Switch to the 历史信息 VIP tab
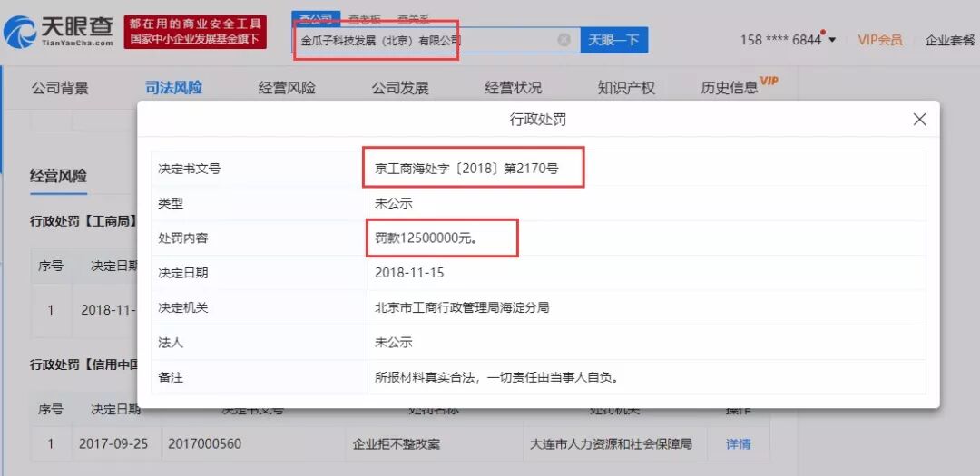The width and height of the screenshot is (980, 476). tap(740, 87)
